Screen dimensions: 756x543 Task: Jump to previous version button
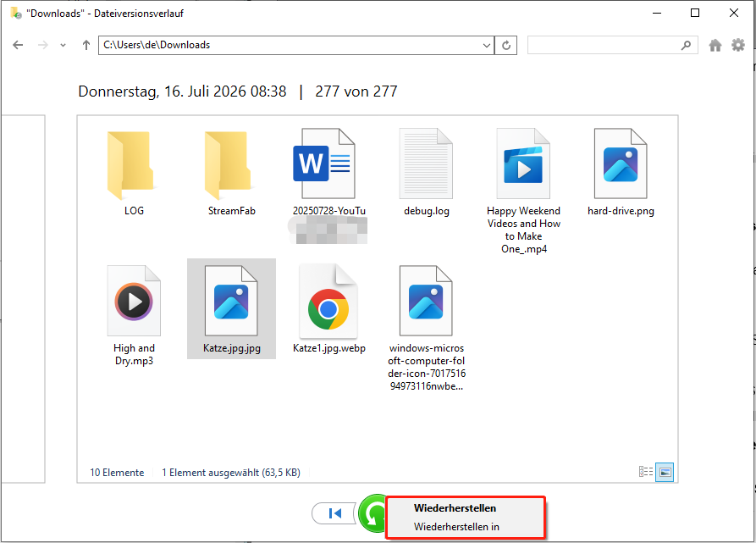pyautogui.click(x=334, y=513)
